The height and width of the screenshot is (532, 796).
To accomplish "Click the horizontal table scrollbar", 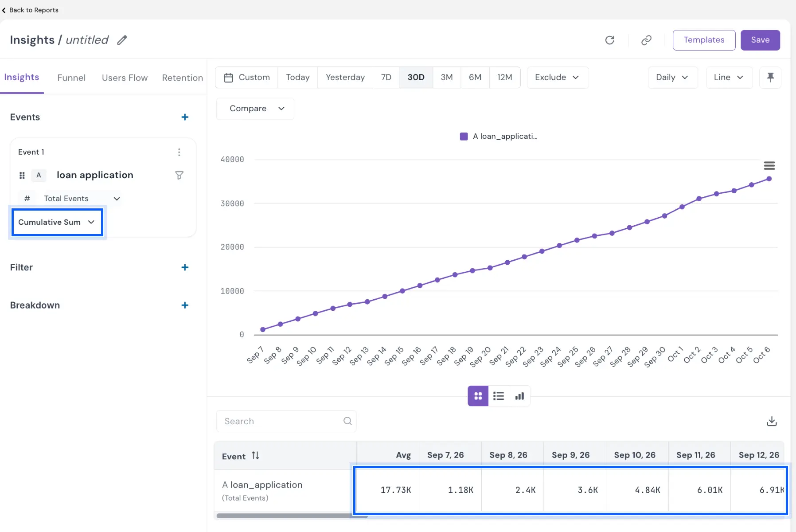I will [x=292, y=516].
